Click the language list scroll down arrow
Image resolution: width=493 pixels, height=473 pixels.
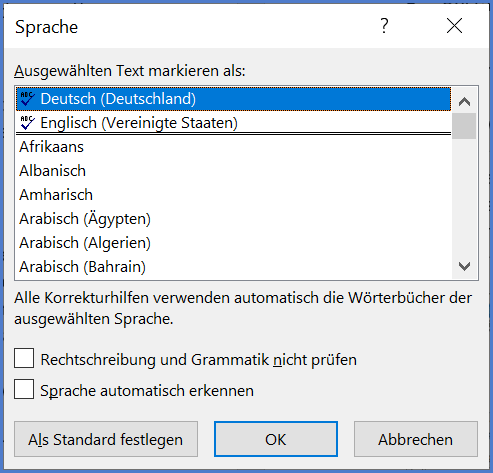(x=464, y=266)
